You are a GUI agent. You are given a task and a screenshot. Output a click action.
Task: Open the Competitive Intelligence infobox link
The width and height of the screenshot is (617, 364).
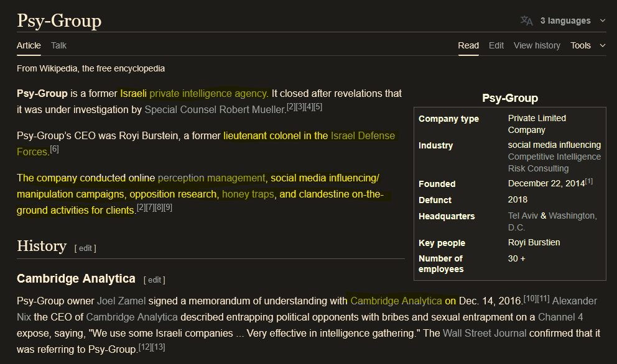pyautogui.click(x=554, y=157)
